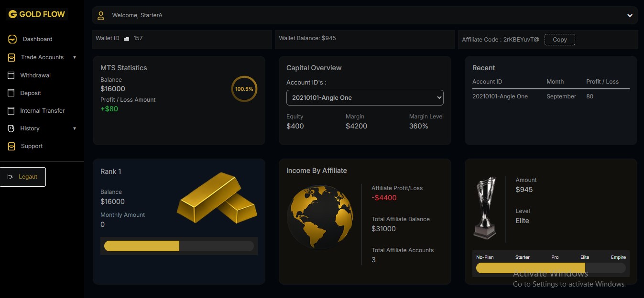Open the Account ID's dropdown selector
The width and height of the screenshot is (644, 298).
click(365, 98)
